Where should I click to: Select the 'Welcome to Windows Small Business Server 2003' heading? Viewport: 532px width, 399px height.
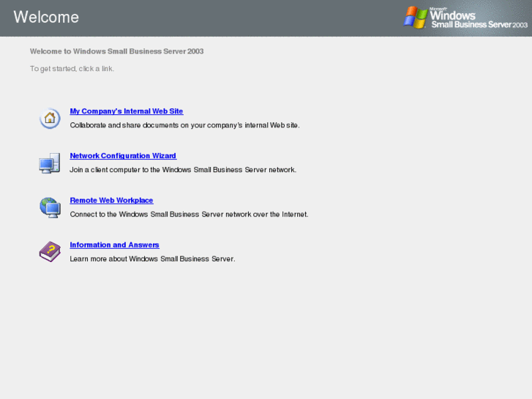pyautogui.click(x=116, y=51)
